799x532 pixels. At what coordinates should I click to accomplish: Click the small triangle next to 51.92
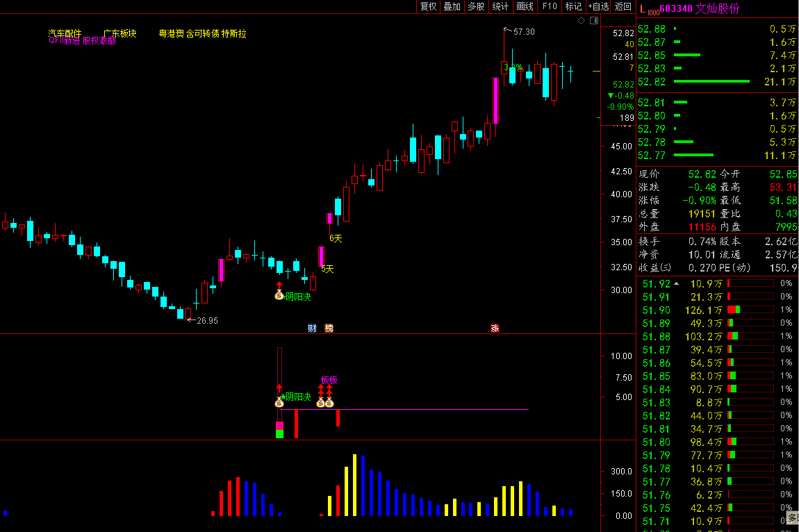pos(677,283)
